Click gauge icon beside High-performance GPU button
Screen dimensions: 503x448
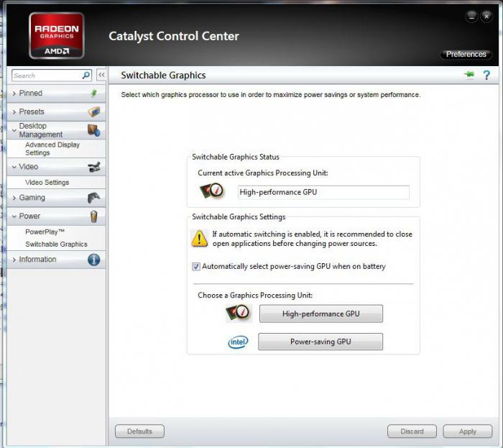238,313
